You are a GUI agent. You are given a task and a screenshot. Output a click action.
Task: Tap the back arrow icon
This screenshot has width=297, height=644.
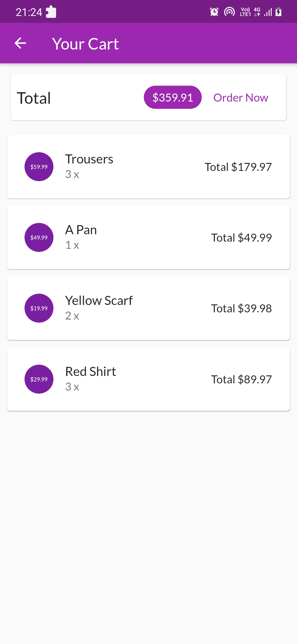[20, 43]
